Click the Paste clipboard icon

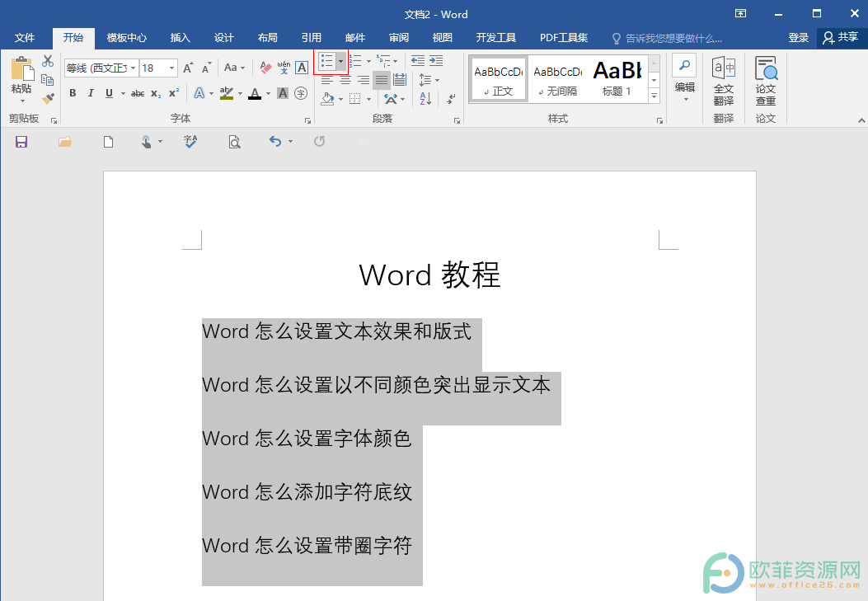point(22,68)
